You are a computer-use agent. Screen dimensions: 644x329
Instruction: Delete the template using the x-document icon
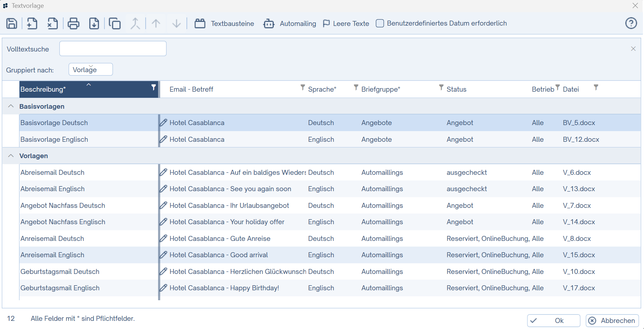(x=53, y=23)
